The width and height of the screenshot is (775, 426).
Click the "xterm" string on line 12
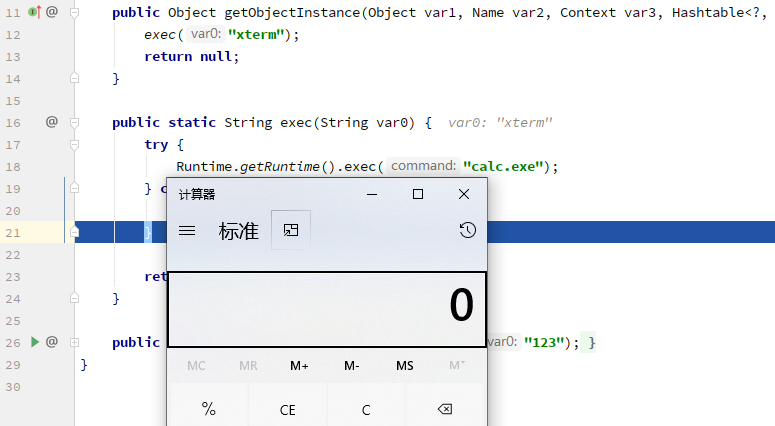coord(256,35)
